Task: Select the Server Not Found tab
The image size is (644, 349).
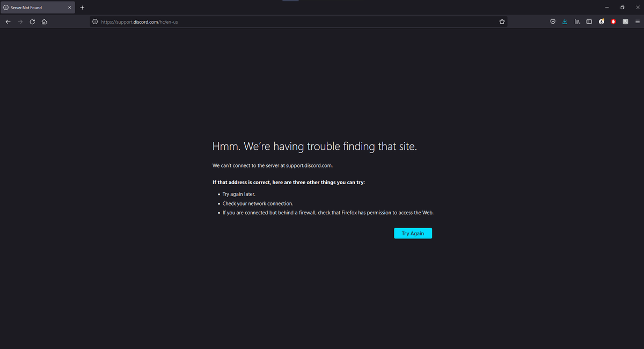Action: pos(38,8)
